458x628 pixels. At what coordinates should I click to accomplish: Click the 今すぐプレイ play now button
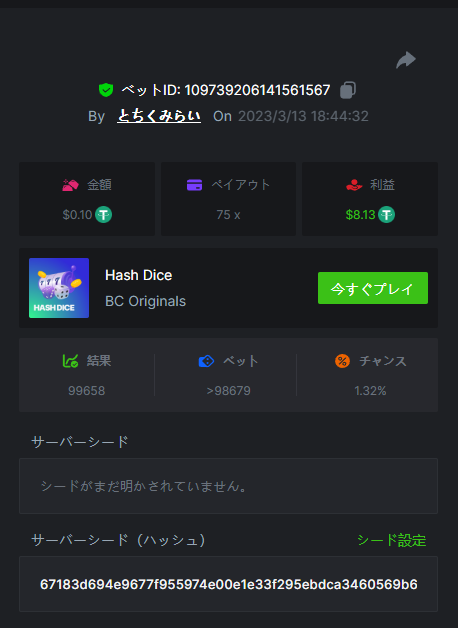[373, 288]
